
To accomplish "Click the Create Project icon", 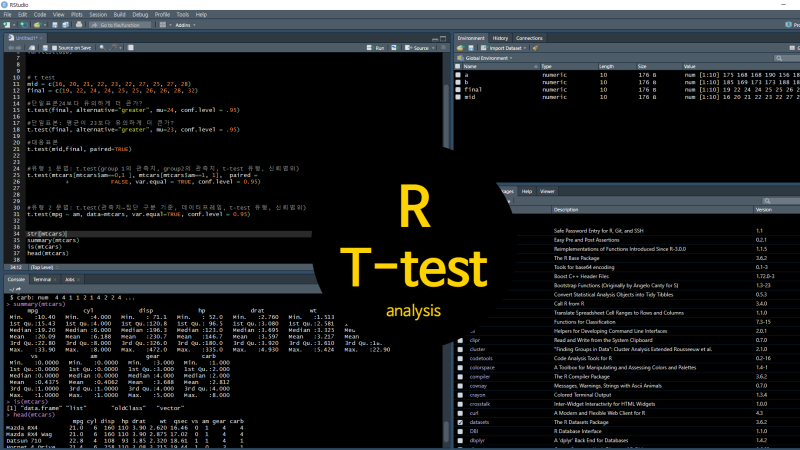I will 23,24.
